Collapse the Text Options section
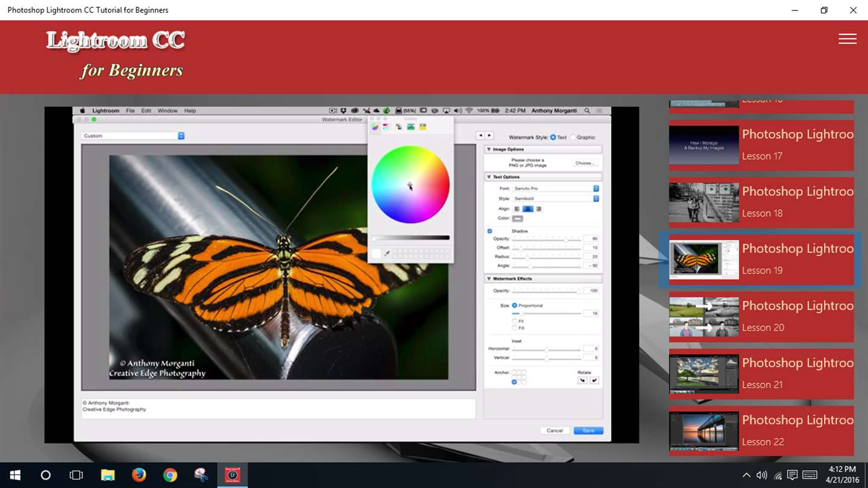Image resolution: width=868 pixels, height=488 pixels. pos(489,177)
